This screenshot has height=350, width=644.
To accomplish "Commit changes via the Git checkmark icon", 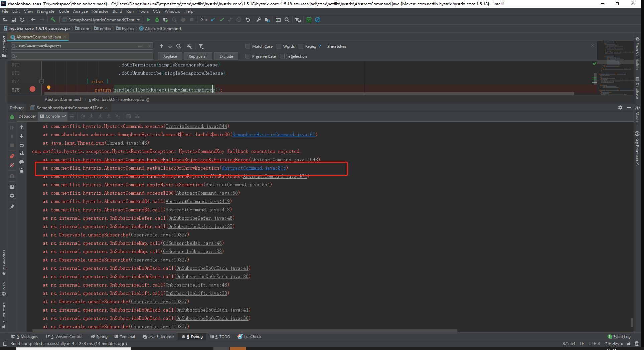I will pos(221,20).
